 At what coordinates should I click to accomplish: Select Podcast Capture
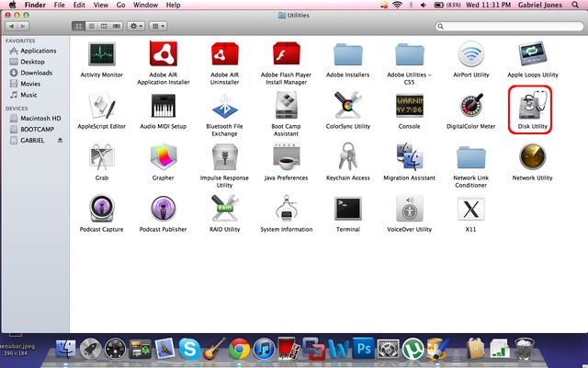(102, 209)
